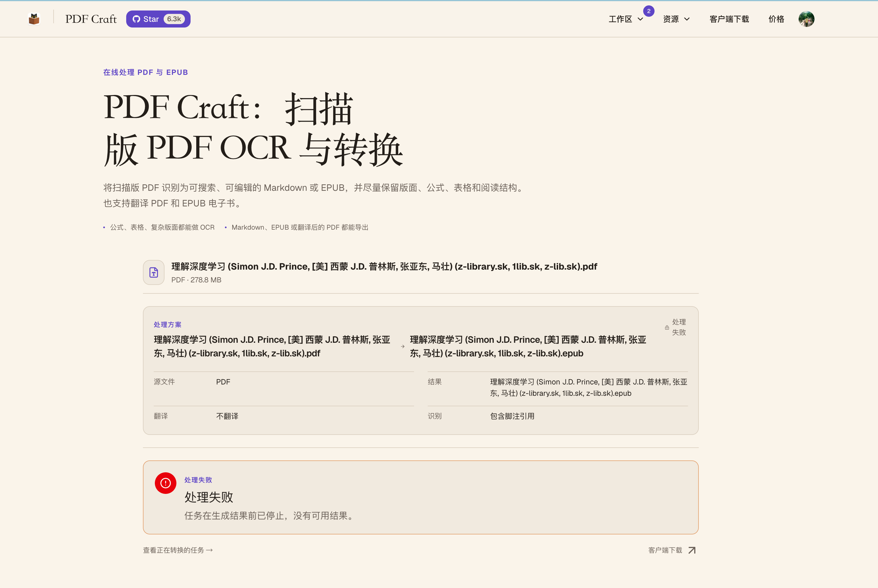This screenshot has height=588, width=878.
Task: Click the lock icon beside 处理失败 status
Action: (x=667, y=327)
